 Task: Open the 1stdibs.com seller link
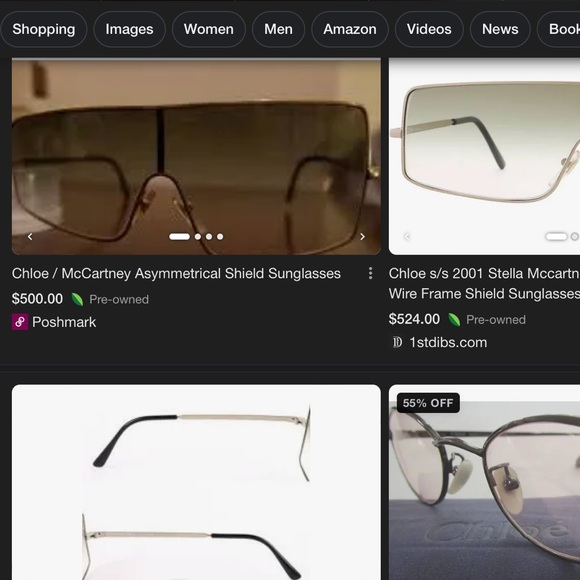(448, 342)
